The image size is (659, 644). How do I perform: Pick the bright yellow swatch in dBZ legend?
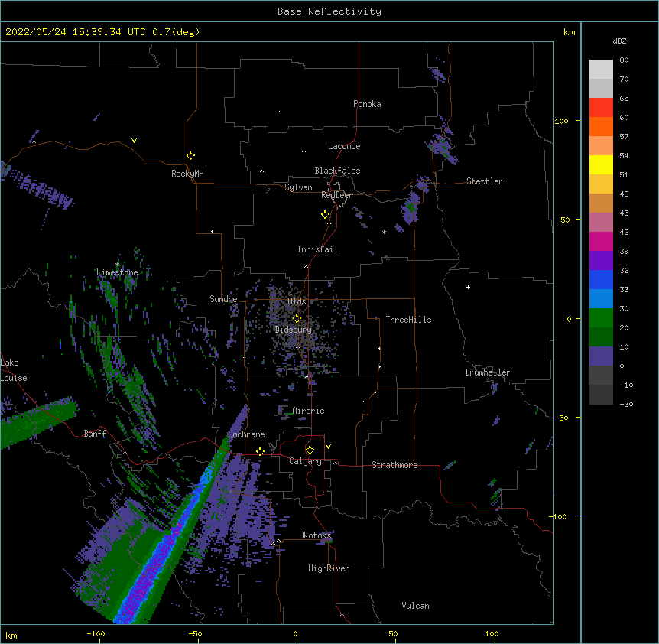pos(601,164)
